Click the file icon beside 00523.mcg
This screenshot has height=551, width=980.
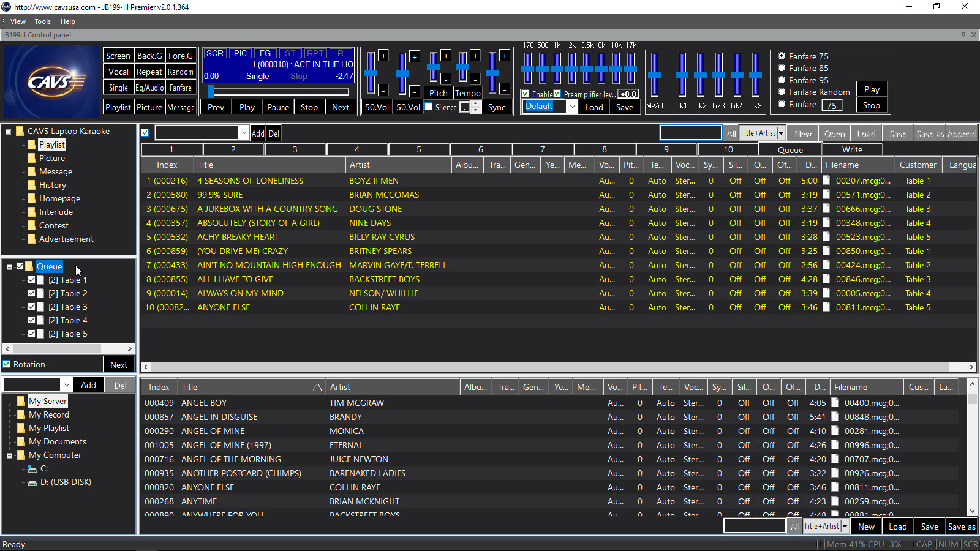click(827, 237)
